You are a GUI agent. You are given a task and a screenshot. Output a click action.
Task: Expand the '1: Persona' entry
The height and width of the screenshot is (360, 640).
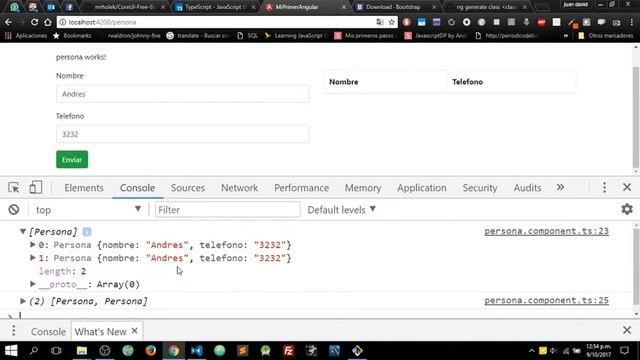pyautogui.click(x=33, y=258)
